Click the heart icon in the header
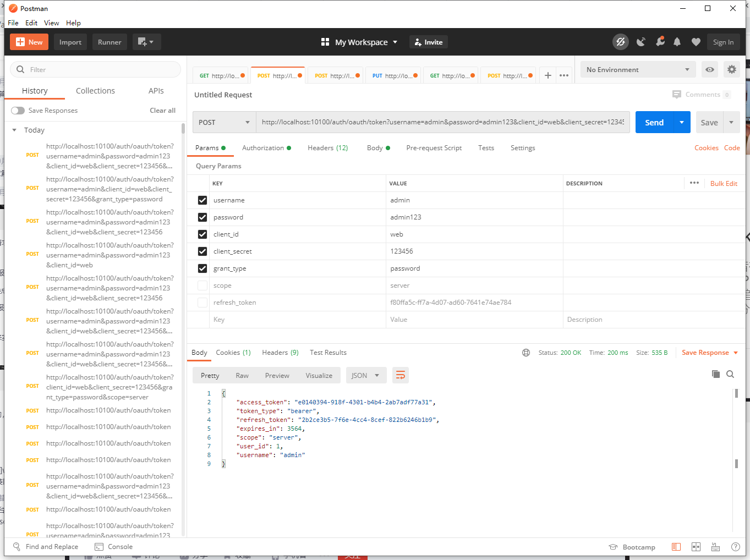 [696, 42]
